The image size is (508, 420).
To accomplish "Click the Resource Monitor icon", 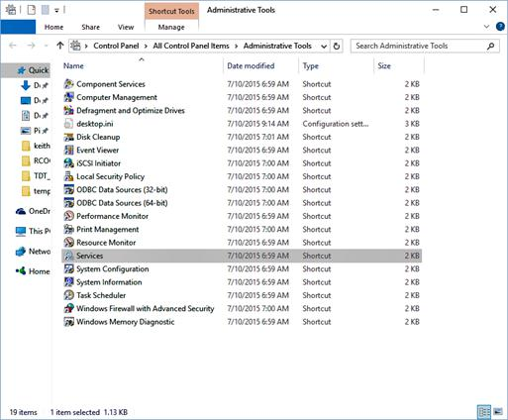I will point(68,243).
